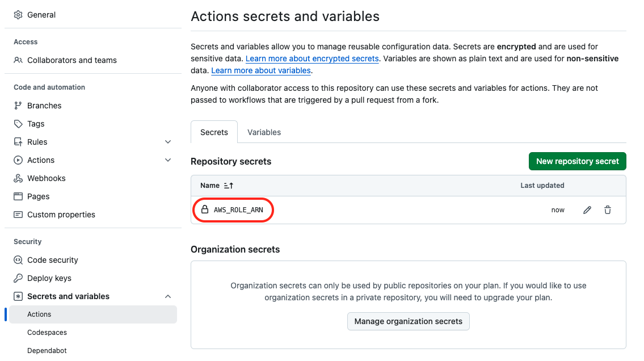Switch to the Variables tab
This screenshot has width=644, height=361.
(x=264, y=132)
